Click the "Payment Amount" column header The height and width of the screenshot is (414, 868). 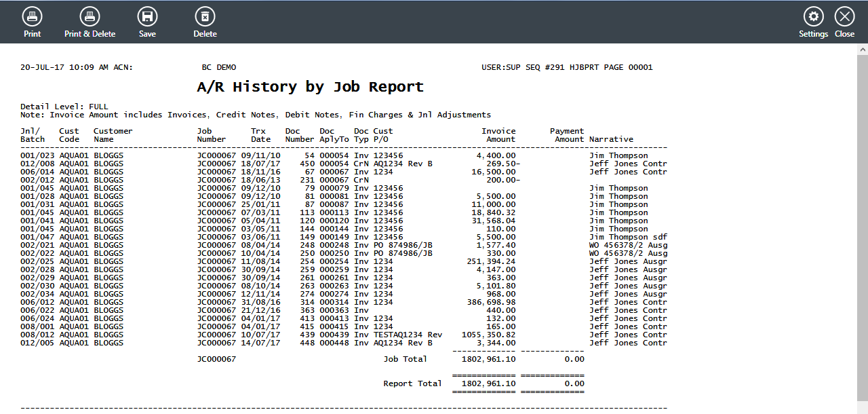567,135
